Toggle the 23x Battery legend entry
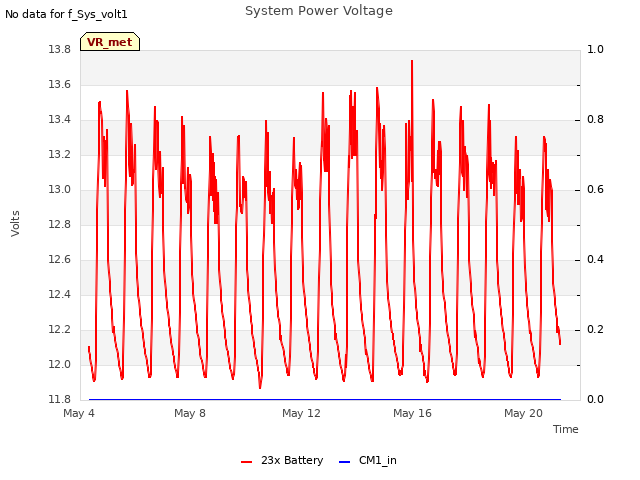The width and height of the screenshot is (640, 480). pyautogui.click(x=282, y=460)
